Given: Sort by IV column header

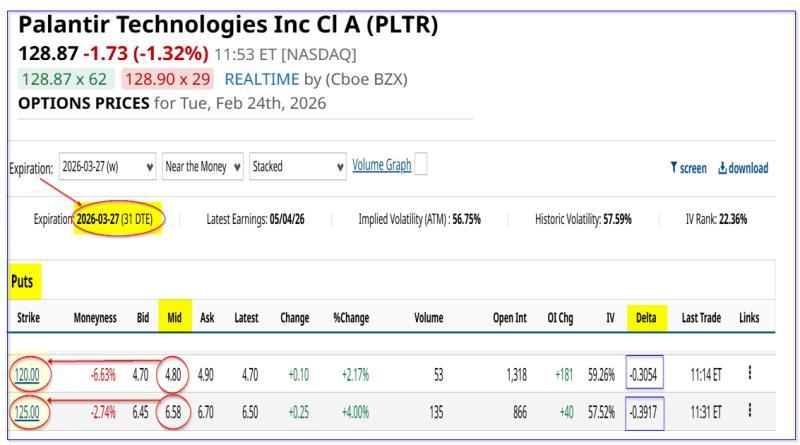Looking at the screenshot, I should pos(609,317).
